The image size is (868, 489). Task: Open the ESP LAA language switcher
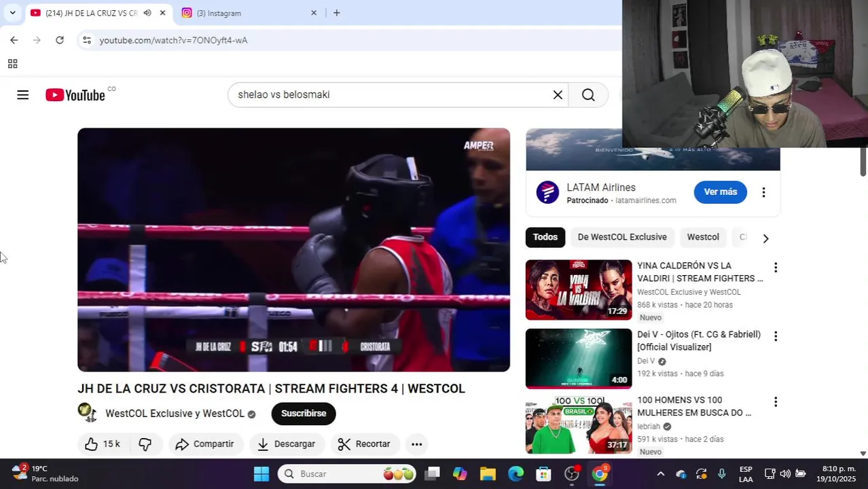(746, 474)
